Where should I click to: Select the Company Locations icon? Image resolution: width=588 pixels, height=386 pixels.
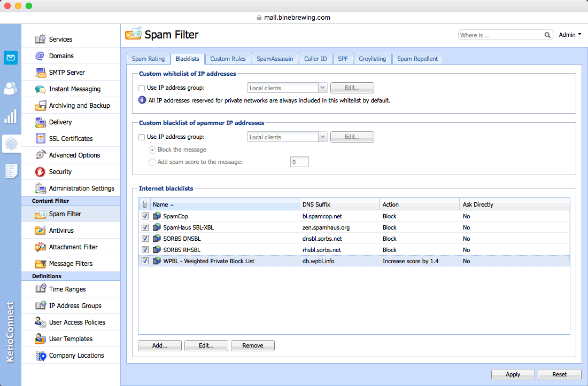click(40, 356)
